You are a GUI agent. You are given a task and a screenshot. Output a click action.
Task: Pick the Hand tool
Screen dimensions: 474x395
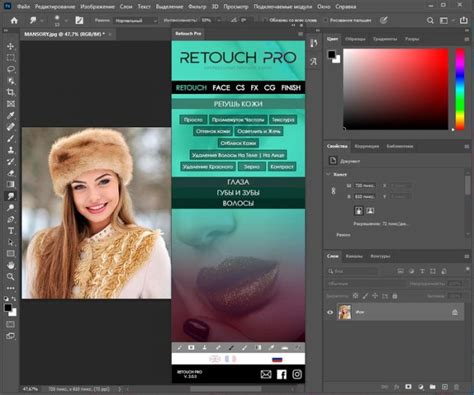11,265
